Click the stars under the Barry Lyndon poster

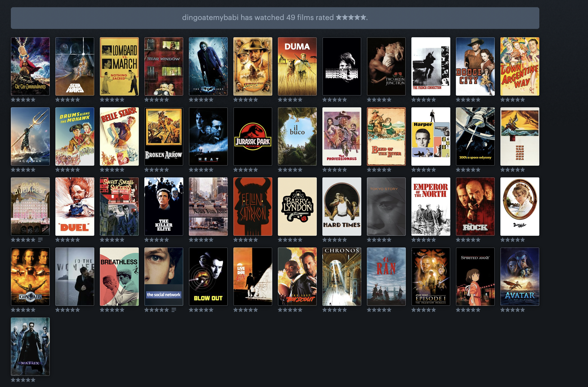point(290,240)
